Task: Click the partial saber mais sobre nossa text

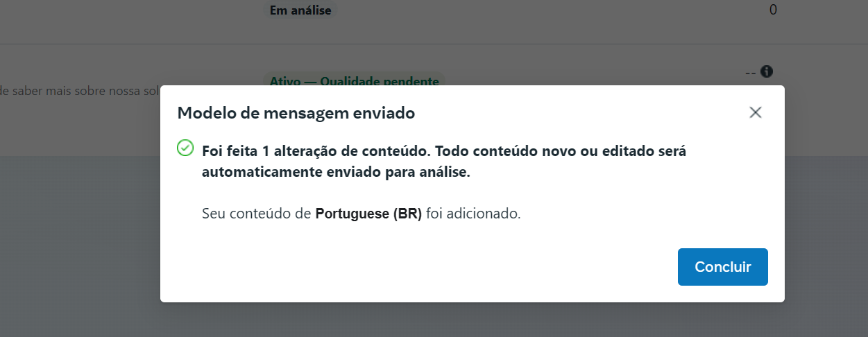Action: pos(80,90)
